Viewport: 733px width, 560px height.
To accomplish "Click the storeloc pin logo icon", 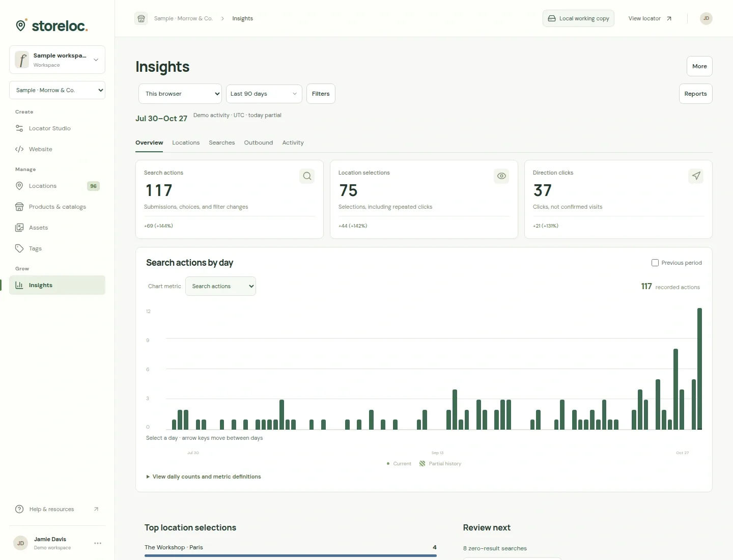I will tap(21, 25).
